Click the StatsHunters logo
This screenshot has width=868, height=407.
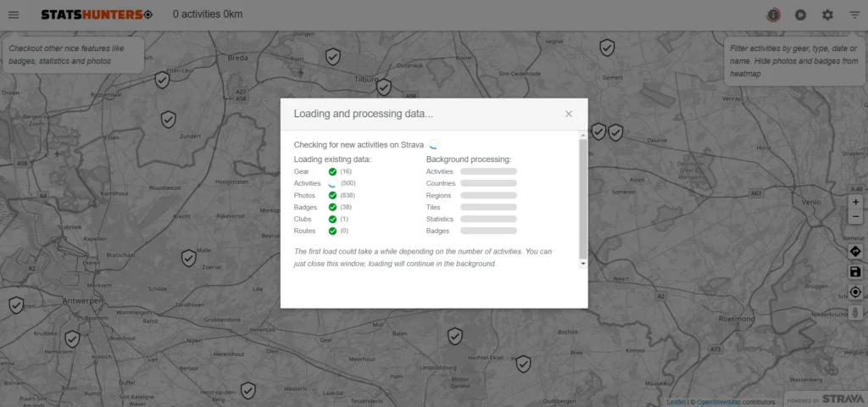(x=97, y=14)
